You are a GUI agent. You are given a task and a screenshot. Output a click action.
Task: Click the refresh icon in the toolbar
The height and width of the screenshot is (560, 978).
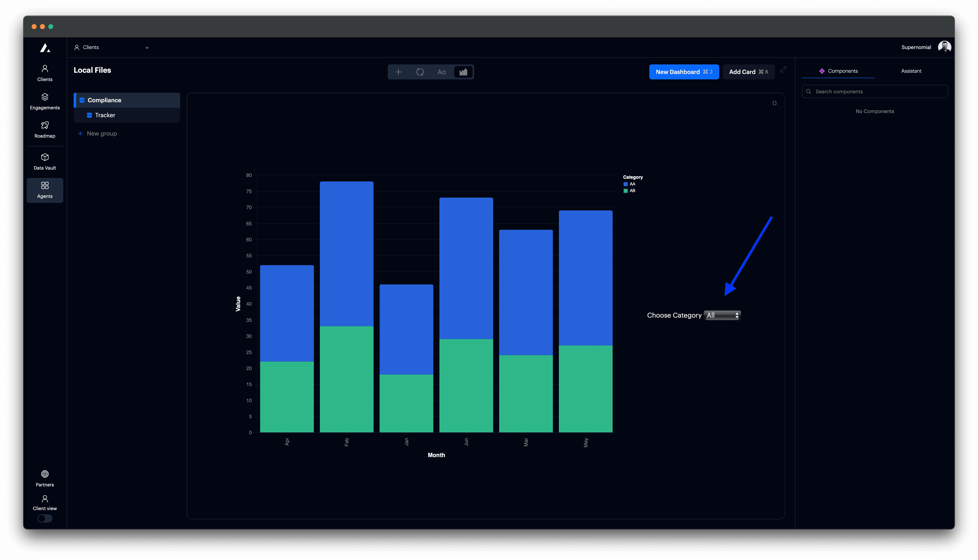(420, 72)
